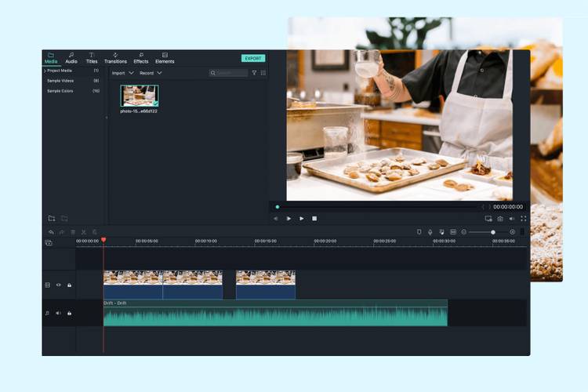Screen dimensions: 588x392
Task: Click the Delete folder icon in media panel
Action: tap(64, 218)
